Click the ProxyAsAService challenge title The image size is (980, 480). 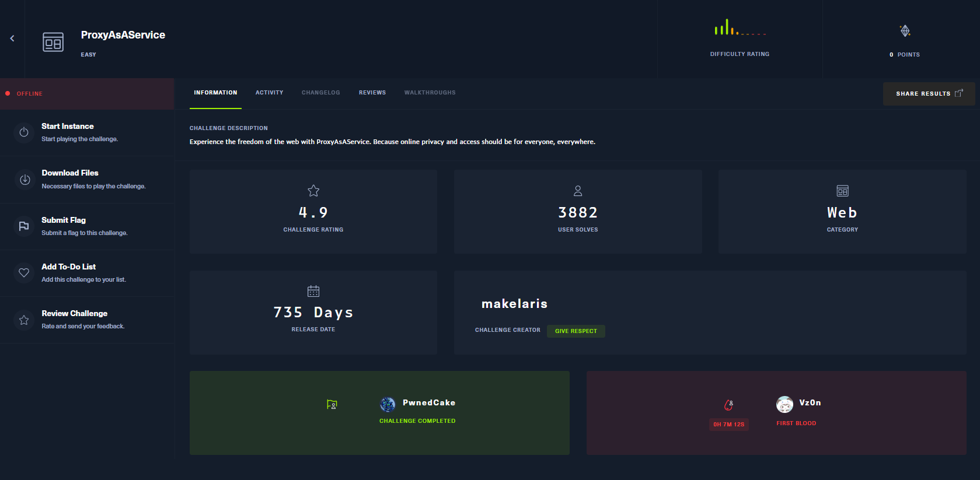pos(123,35)
